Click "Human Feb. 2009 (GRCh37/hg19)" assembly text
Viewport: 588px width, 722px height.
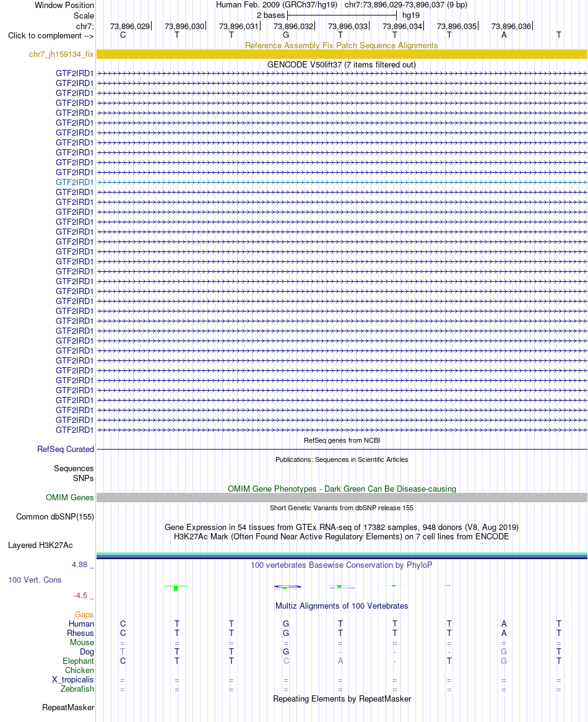coord(277,4)
